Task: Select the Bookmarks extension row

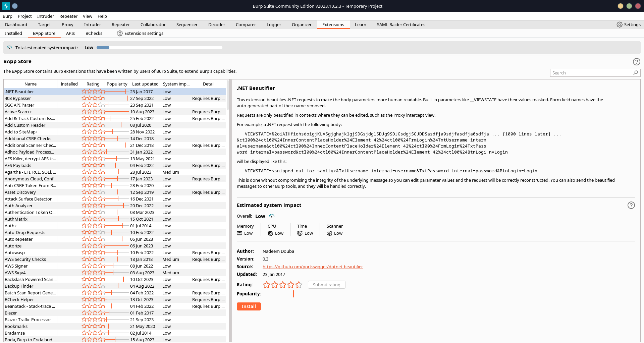Action: tap(115, 326)
